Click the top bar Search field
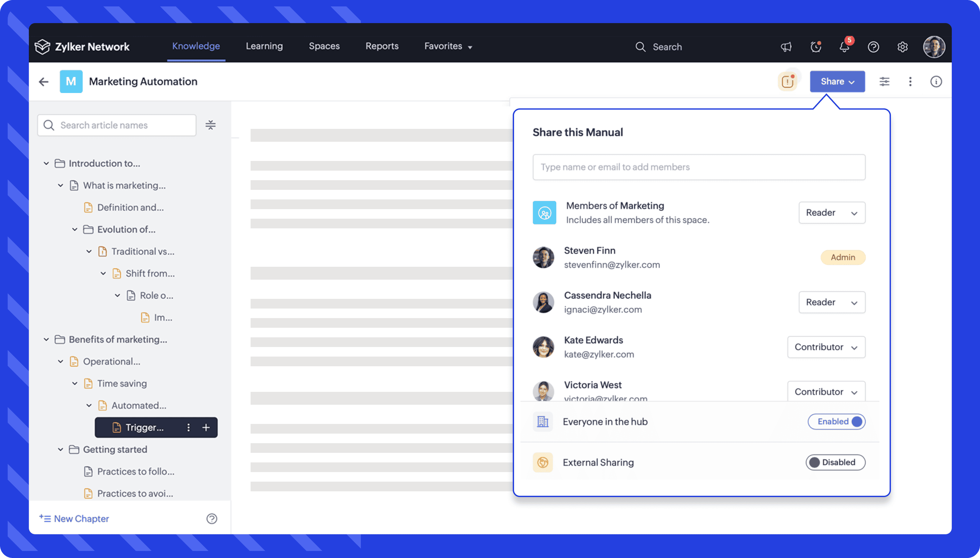Screen dimensions: 980x558 659,47
